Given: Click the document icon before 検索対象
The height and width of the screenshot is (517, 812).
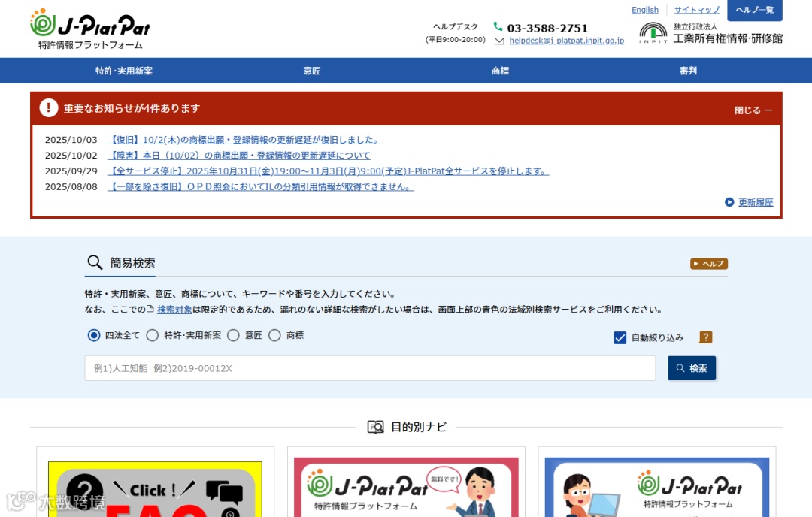Looking at the screenshot, I should (150, 309).
